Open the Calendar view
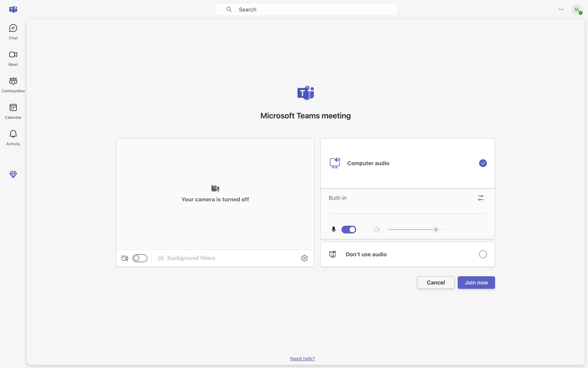588x368 pixels. pos(13,111)
